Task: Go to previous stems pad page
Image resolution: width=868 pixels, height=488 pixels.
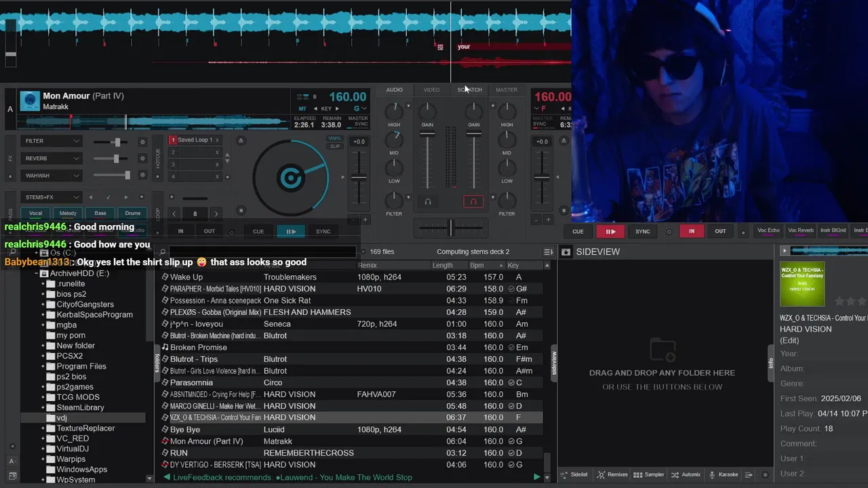Action: click(91, 197)
